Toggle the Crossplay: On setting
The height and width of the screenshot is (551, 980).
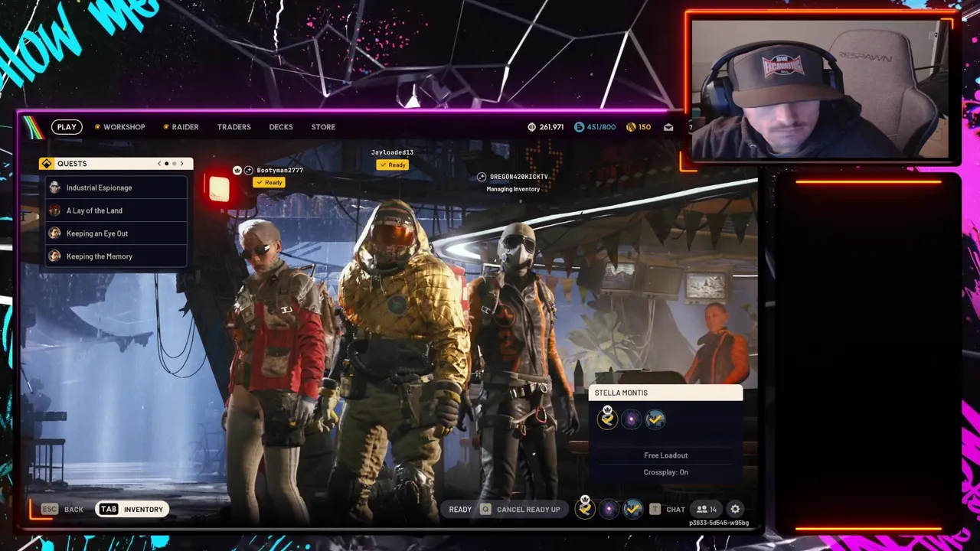pyautogui.click(x=665, y=472)
